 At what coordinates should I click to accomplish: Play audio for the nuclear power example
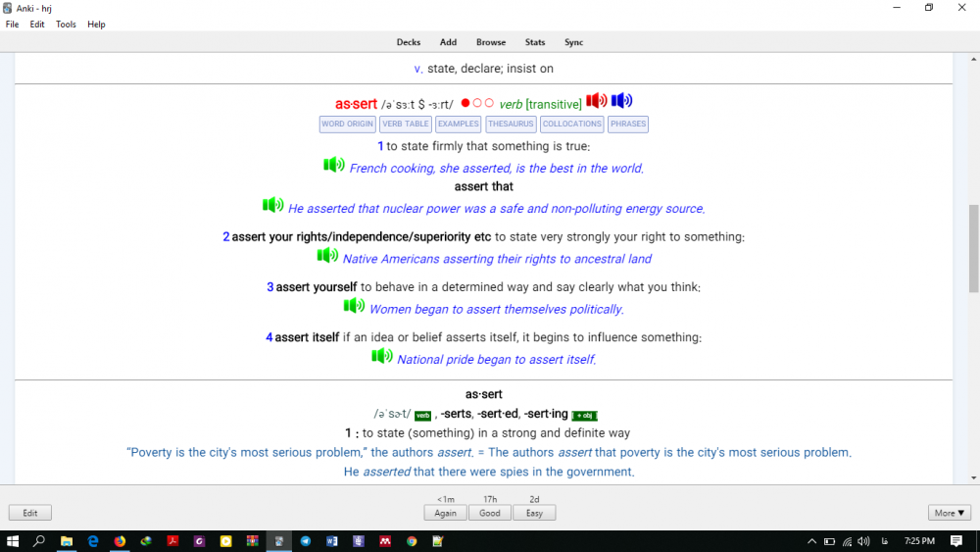[x=273, y=205]
